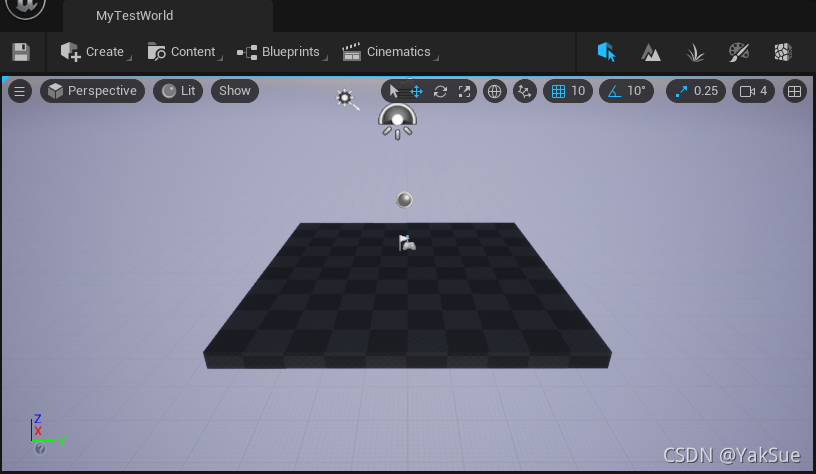Open viewport options hamburger menu

pyautogui.click(x=20, y=91)
